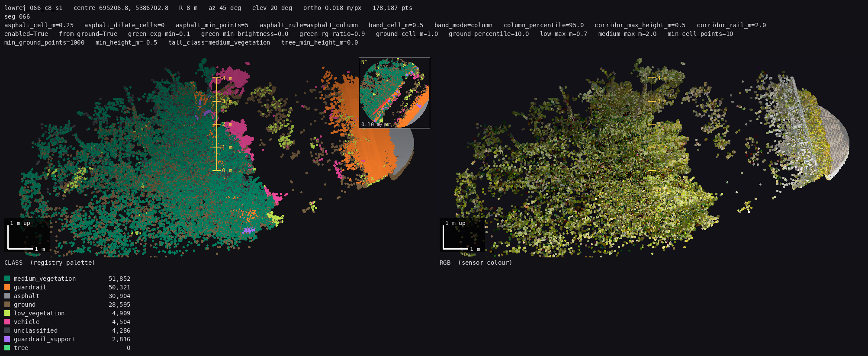Click the right panel scale bar icon
The width and height of the screenshot is (868, 356).
pyautogui.click(x=462, y=235)
